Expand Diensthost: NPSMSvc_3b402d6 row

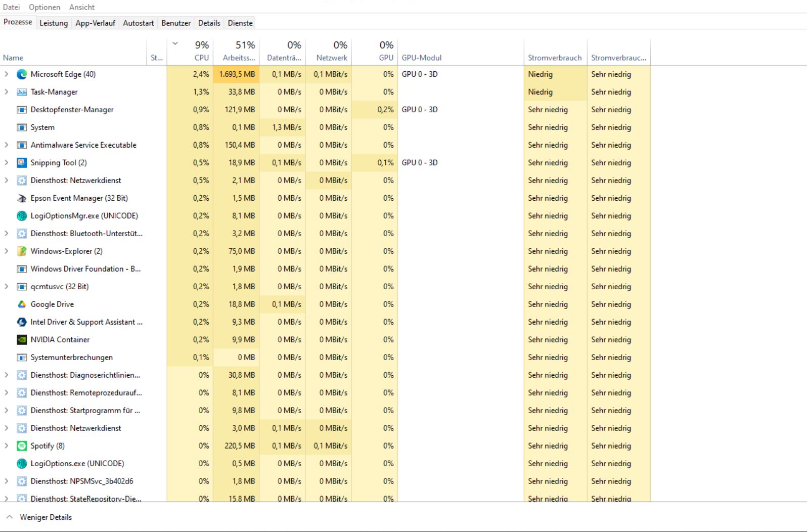pyautogui.click(x=6, y=481)
